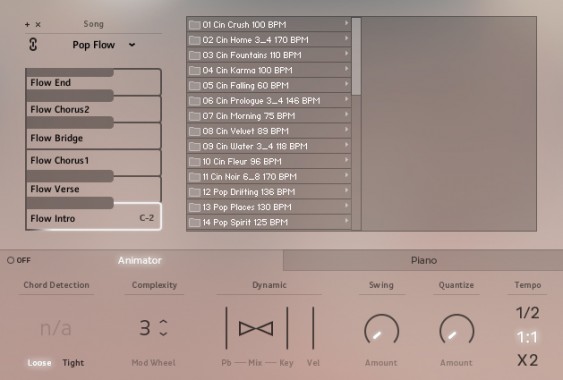563x380 pixels.
Task: Set Tempo to 1:1
Action: tap(527, 337)
